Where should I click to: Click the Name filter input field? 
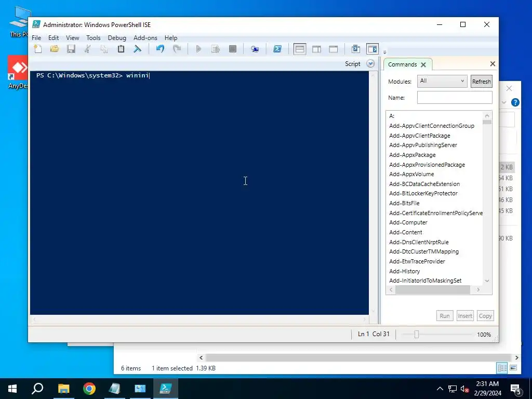click(455, 97)
